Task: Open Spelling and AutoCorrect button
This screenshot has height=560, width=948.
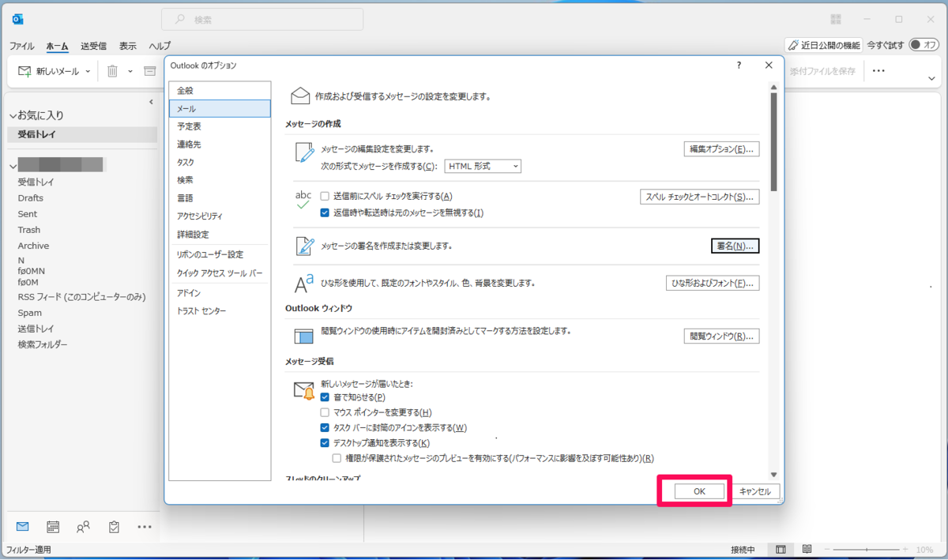Action: pyautogui.click(x=699, y=197)
